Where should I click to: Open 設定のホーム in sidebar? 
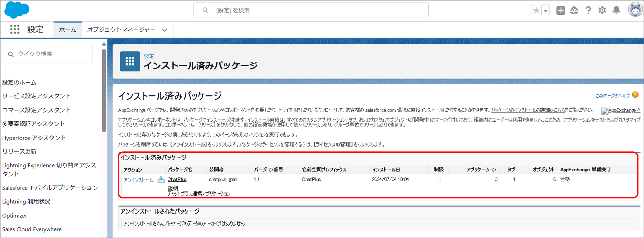click(x=19, y=82)
